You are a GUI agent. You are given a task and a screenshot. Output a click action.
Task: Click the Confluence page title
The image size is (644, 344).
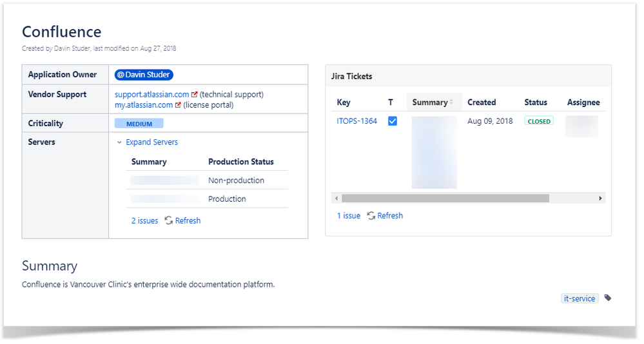pos(62,32)
